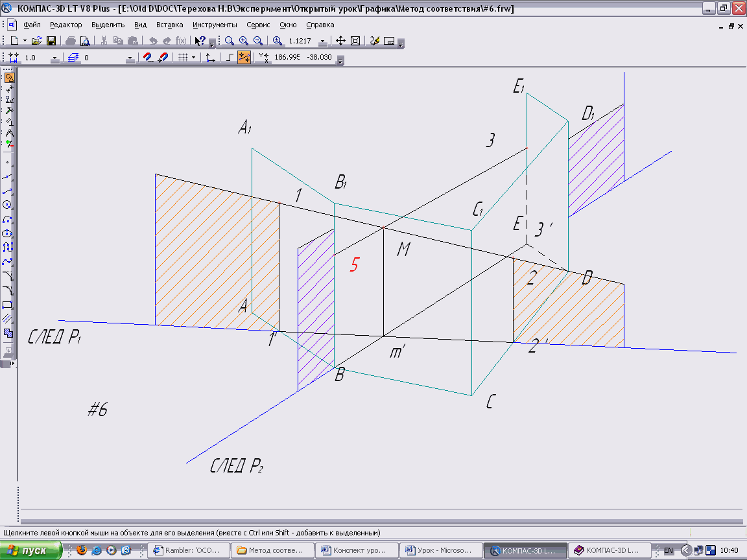The width and height of the screenshot is (747, 560).
Task: Click the X coordinate field 186.995
Action: pos(287,58)
